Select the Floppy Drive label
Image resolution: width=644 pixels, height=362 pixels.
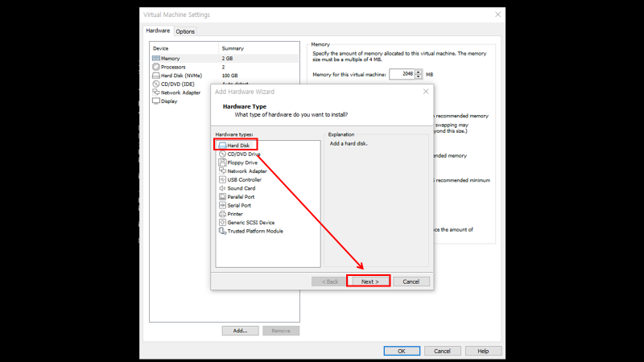[242, 162]
